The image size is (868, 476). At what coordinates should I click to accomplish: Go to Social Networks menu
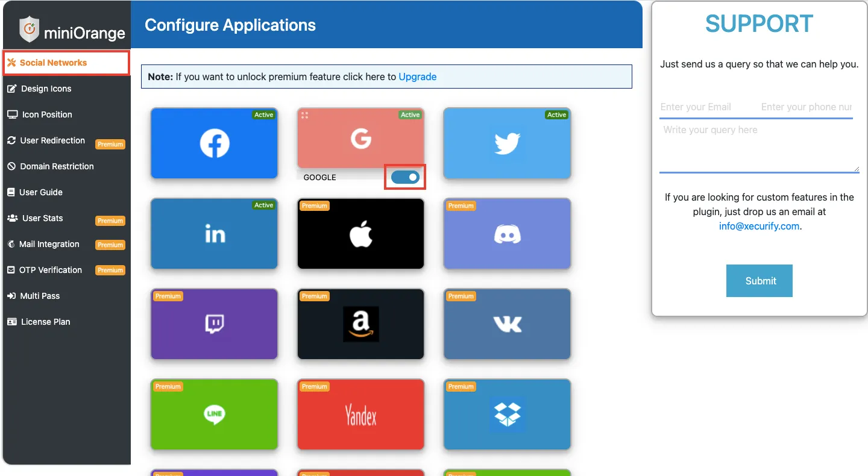(x=66, y=63)
